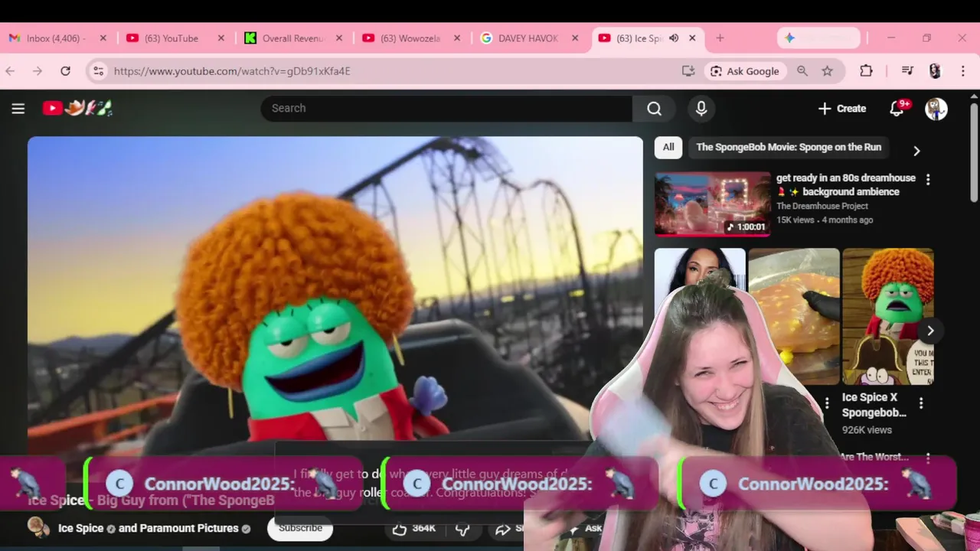
Task: Close the DAVEY HAVOK tab
Action: 575,38
